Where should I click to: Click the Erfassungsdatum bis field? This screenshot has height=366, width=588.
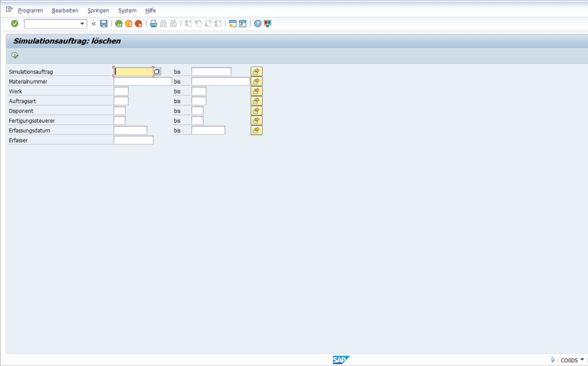(208, 130)
